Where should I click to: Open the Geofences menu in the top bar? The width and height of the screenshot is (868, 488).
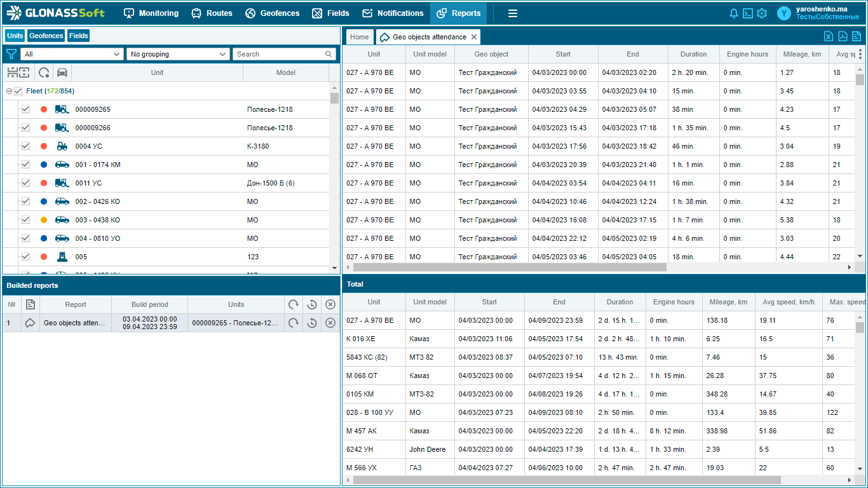tap(272, 13)
